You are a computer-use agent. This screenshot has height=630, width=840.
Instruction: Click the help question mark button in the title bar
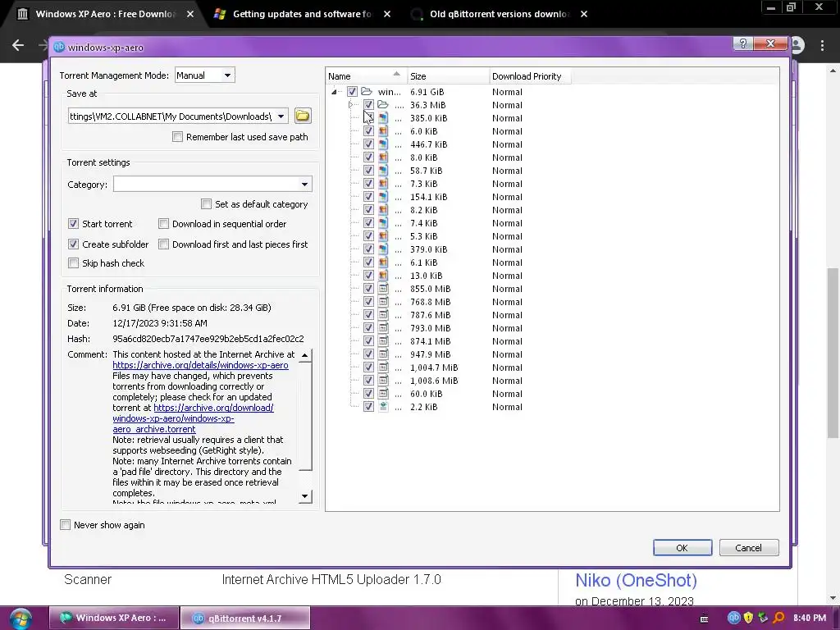click(742, 43)
